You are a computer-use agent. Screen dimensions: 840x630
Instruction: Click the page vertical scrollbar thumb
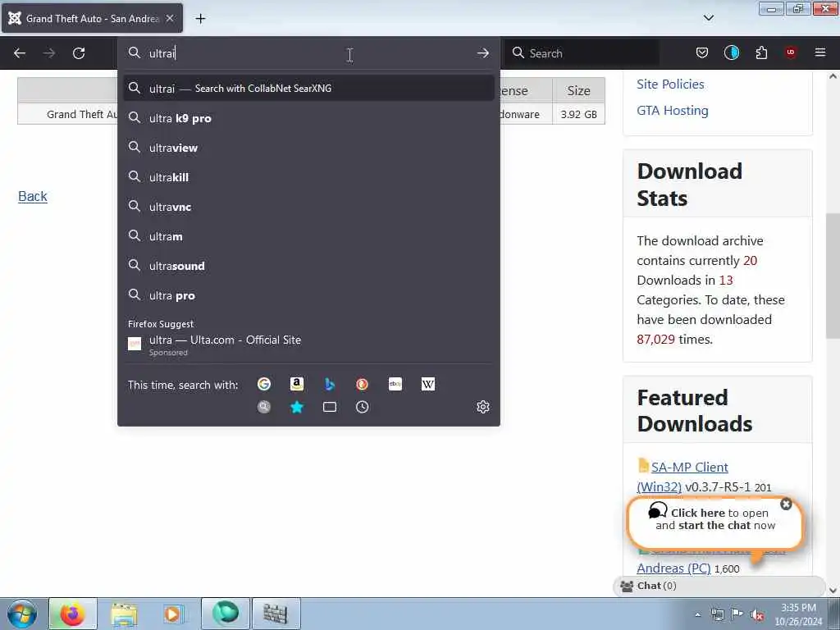pyautogui.click(x=833, y=276)
